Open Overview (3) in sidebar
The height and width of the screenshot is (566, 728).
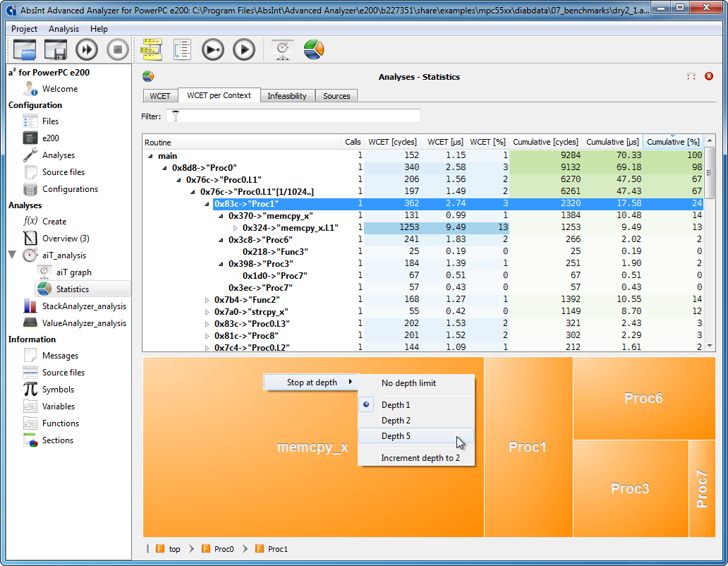[66, 239]
